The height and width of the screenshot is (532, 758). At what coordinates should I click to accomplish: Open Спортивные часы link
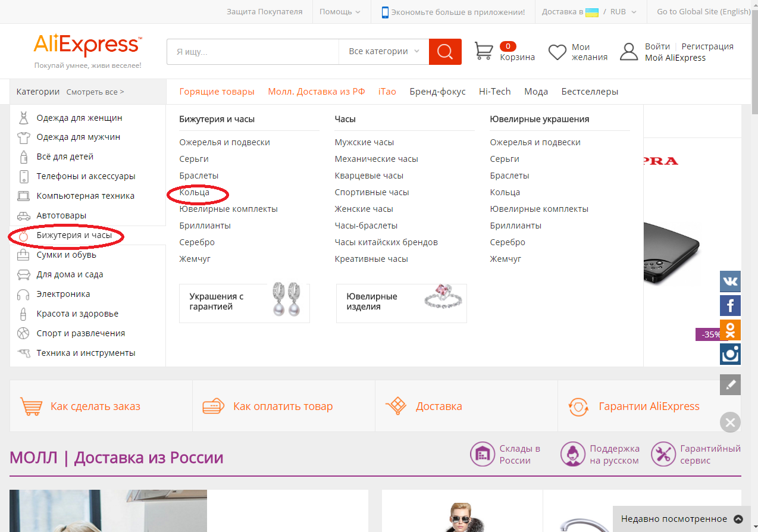[372, 192]
